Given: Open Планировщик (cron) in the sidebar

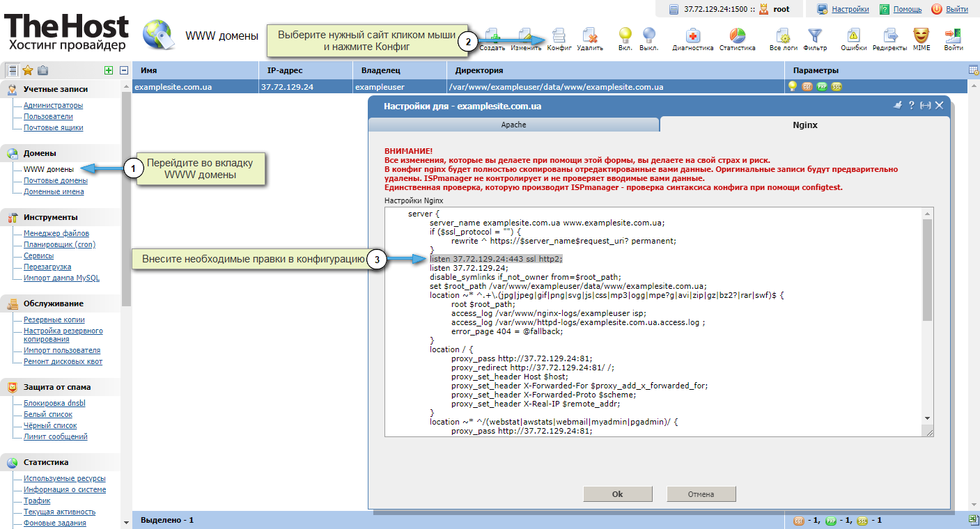Looking at the screenshot, I should pos(59,244).
